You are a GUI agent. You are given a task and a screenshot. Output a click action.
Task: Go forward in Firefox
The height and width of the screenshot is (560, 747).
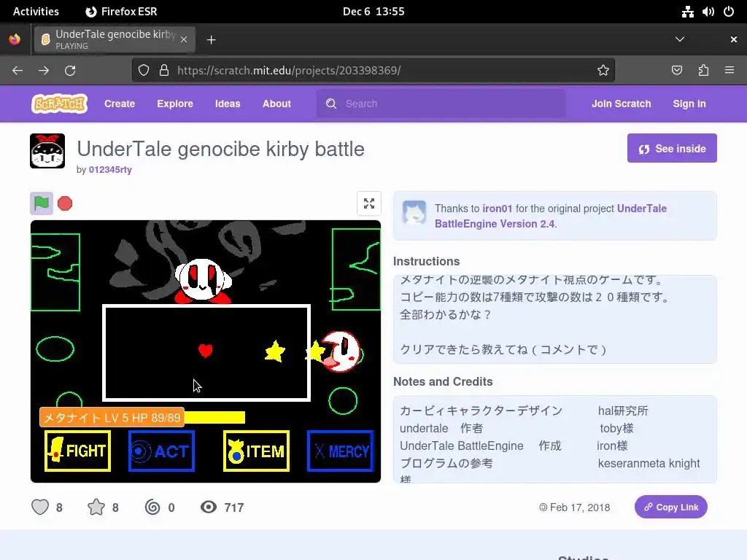pos(44,71)
